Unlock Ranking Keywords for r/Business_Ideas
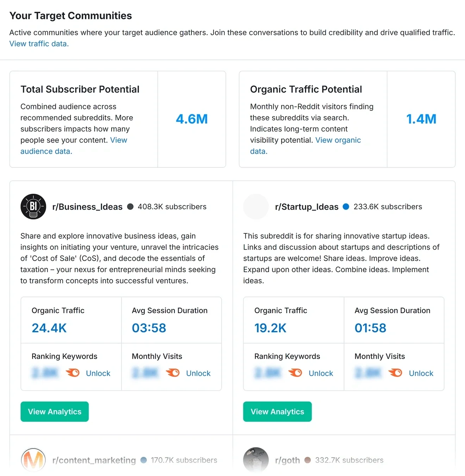Image resolution: width=465 pixels, height=476 pixels. click(x=98, y=373)
